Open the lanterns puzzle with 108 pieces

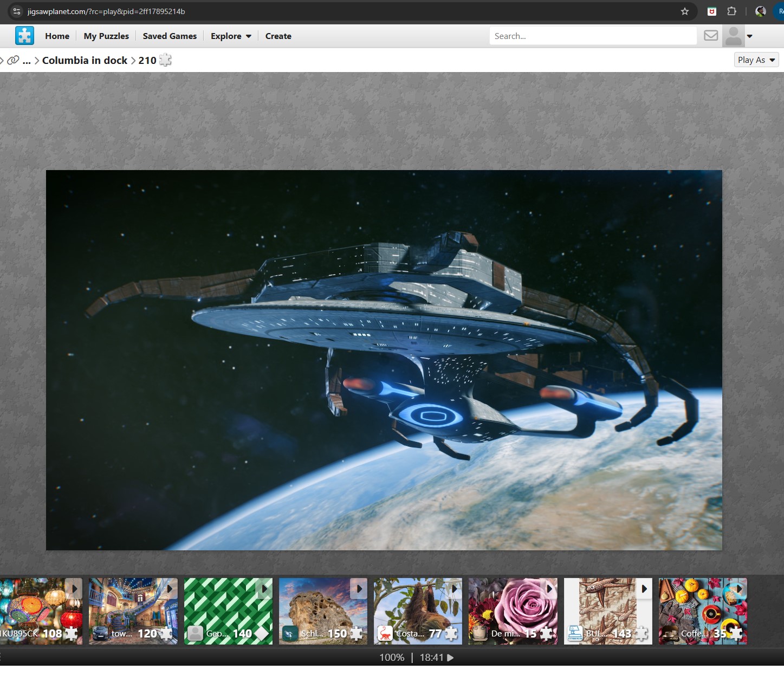click(x=41, y=611)
